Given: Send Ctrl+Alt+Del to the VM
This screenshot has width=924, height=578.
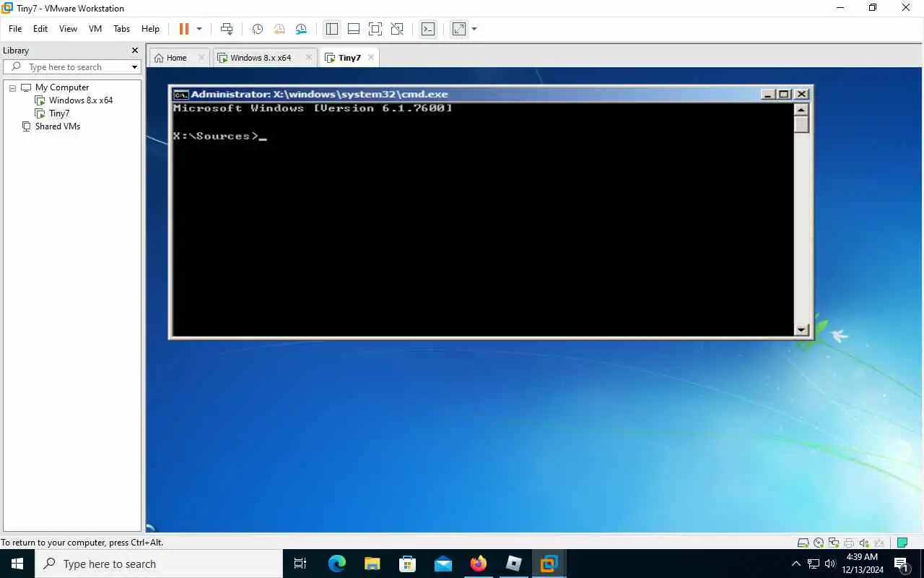Looking at the screenshot, I should click(x=227, y=29).
